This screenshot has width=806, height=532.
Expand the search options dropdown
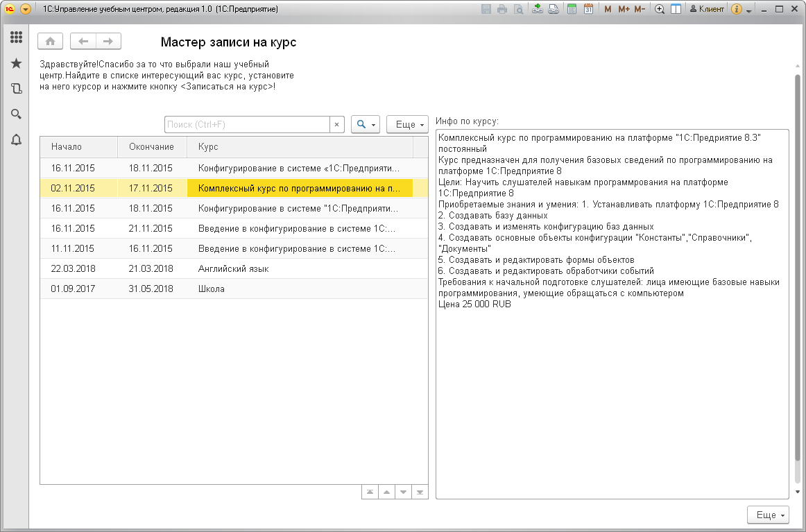point(366,124)
